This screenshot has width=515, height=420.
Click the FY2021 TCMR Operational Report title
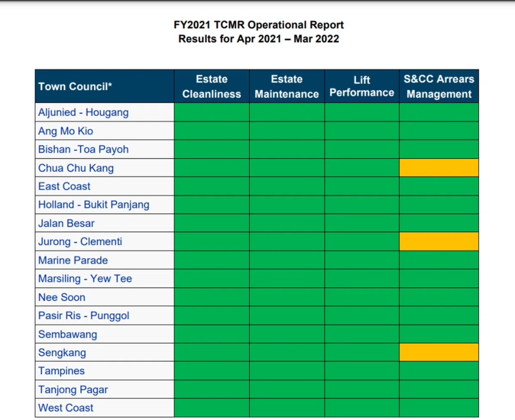click(x=258, y=25)
